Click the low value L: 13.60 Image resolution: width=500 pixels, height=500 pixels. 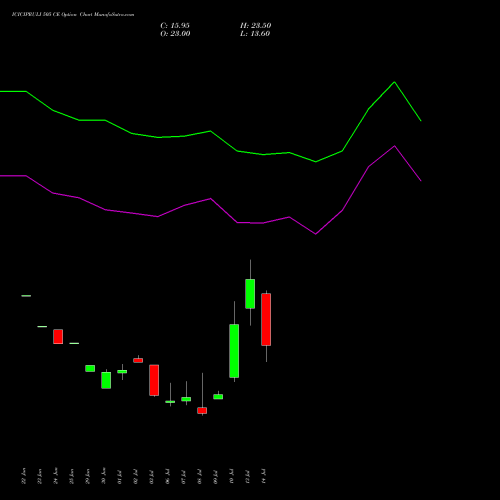pos(255,34)
